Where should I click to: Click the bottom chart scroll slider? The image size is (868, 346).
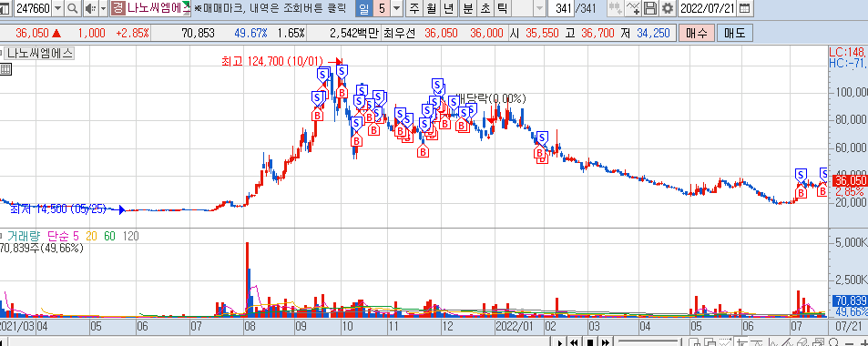[x=648, y=342]
